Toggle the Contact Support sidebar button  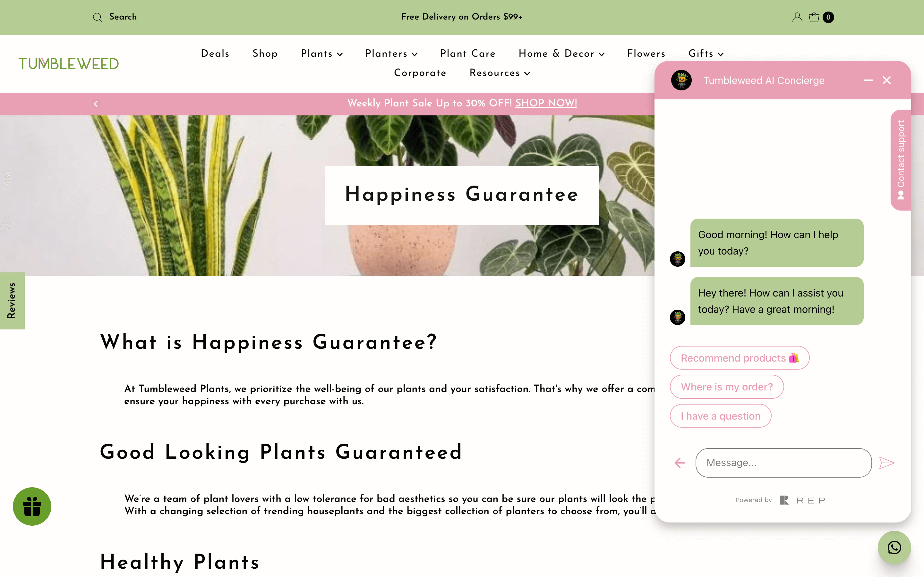900,160
